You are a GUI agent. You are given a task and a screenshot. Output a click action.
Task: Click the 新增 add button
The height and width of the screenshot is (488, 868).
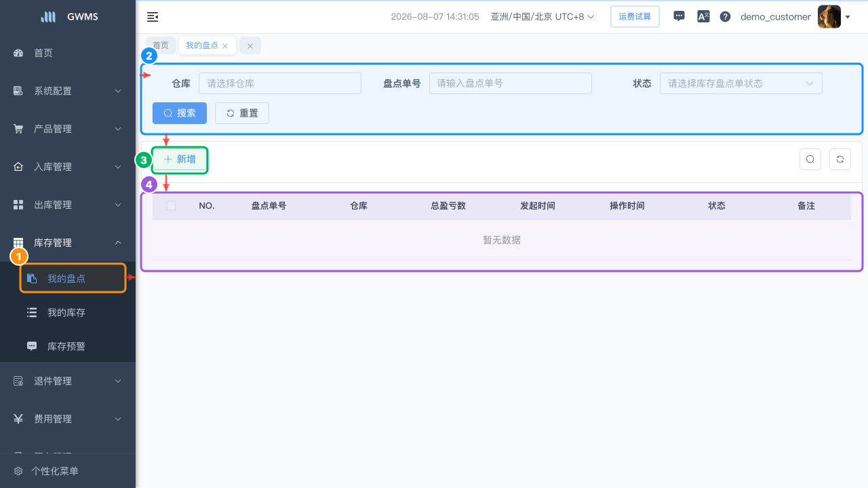point(180,159)
